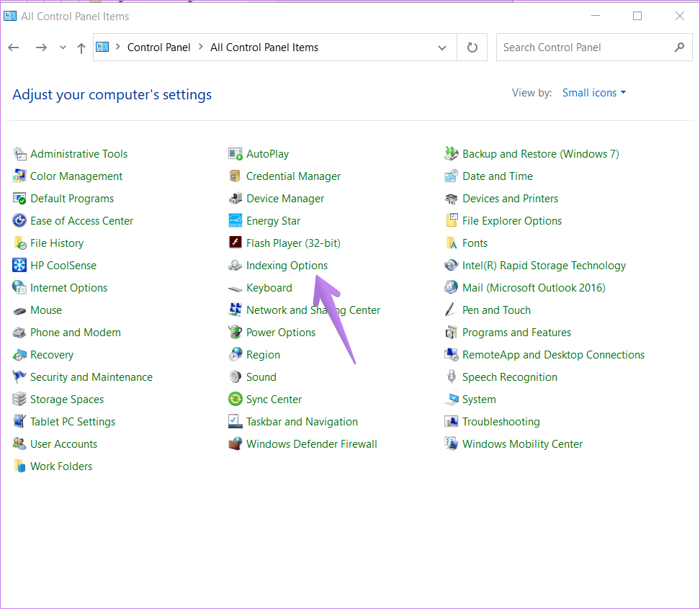Open Taskbar and Navigation link
Screen dimensions: 700x609
point(302,422)
